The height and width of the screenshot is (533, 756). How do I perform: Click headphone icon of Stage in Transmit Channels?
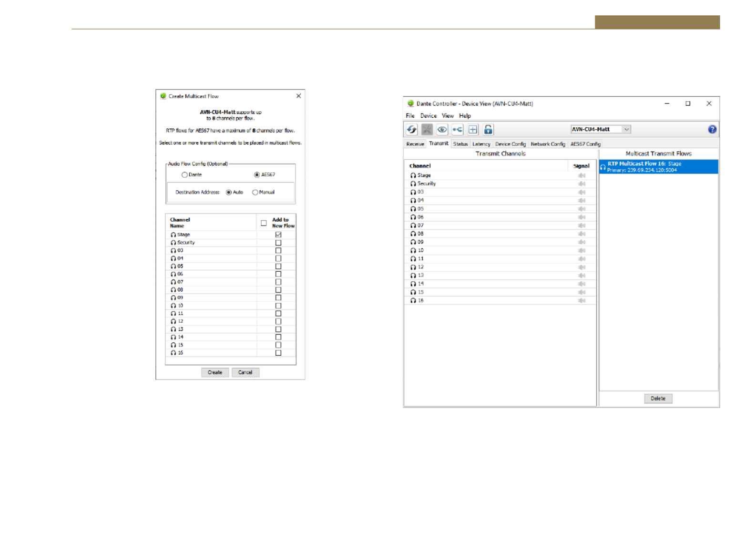pyautogui.click(x=413, y=175)
